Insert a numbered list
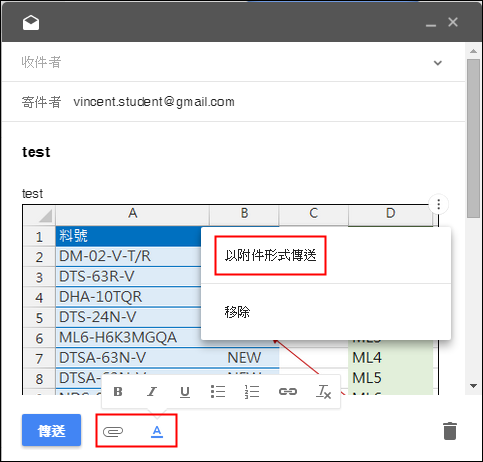Image resolution: width=483 pixels, height=462 pixels. 252,391
